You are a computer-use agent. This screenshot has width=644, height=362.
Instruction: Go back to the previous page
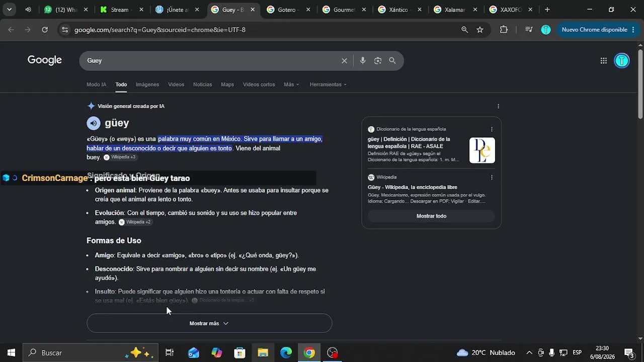tap(11, 30)
